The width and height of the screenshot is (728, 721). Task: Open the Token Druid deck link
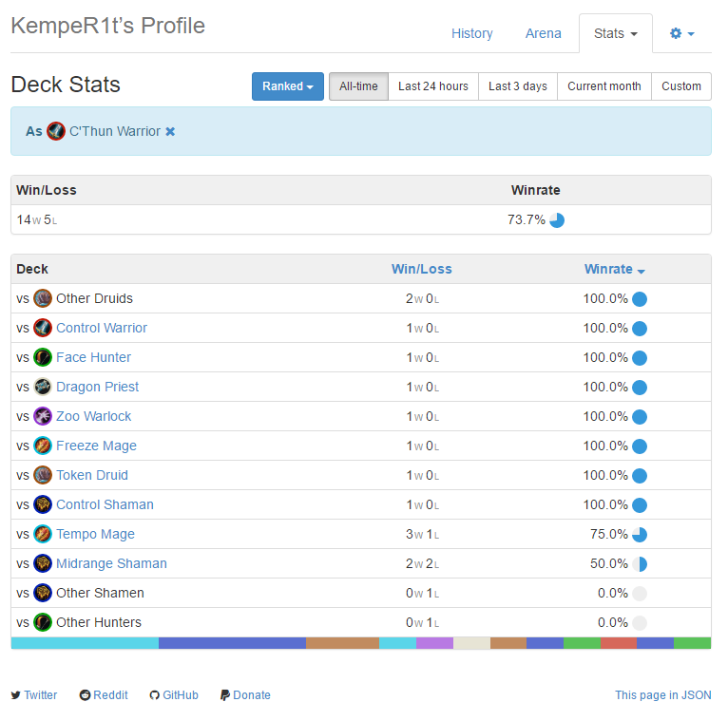click(x=92, y=475)
